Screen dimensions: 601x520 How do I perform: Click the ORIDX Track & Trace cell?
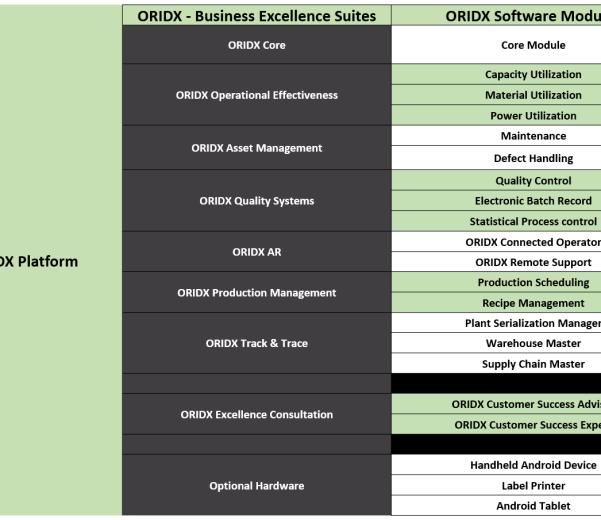(256, 343)
